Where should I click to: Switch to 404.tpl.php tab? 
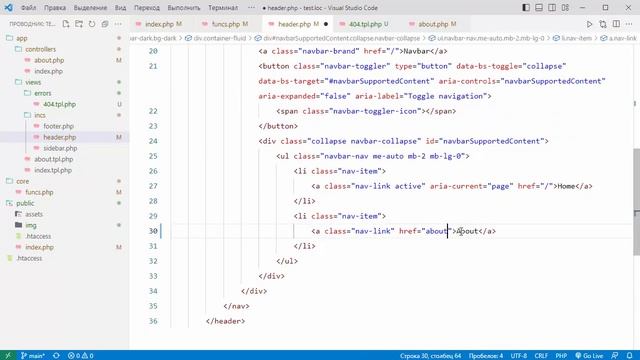[364, 24]
